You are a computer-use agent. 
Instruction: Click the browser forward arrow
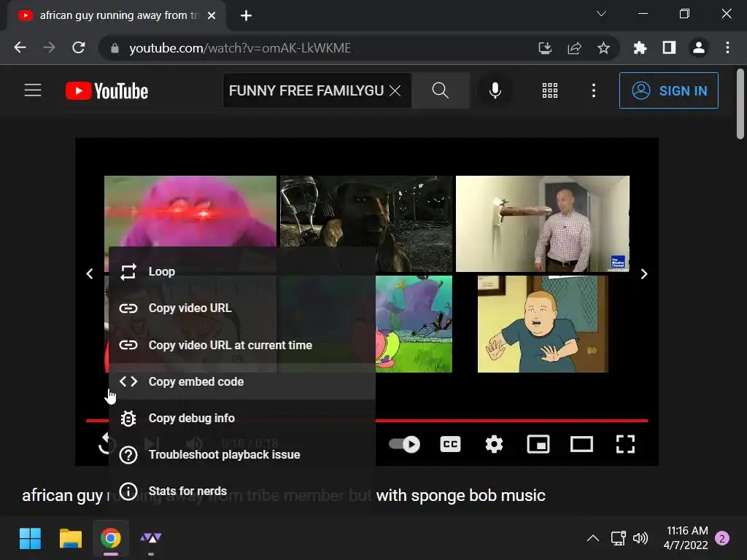tap(49, 47)
